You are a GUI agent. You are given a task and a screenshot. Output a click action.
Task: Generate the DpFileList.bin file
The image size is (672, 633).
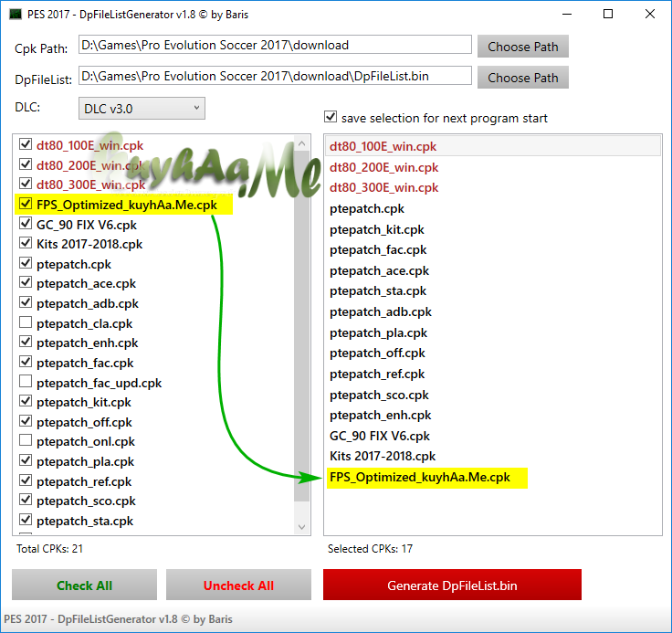pos(452,585)
